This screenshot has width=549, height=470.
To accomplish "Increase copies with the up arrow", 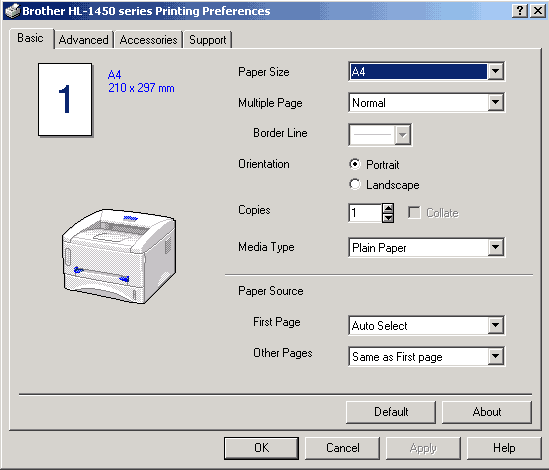I will click(388, 208).
